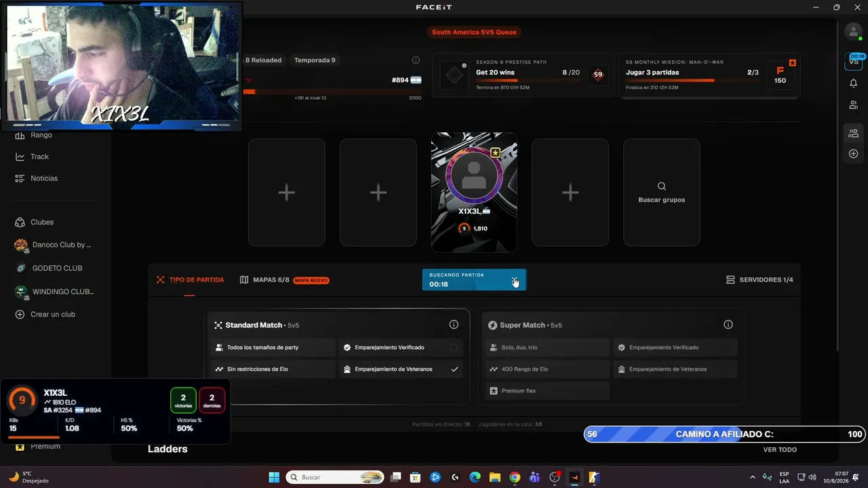Open the profile avatar menu

[x=853, y=32]
